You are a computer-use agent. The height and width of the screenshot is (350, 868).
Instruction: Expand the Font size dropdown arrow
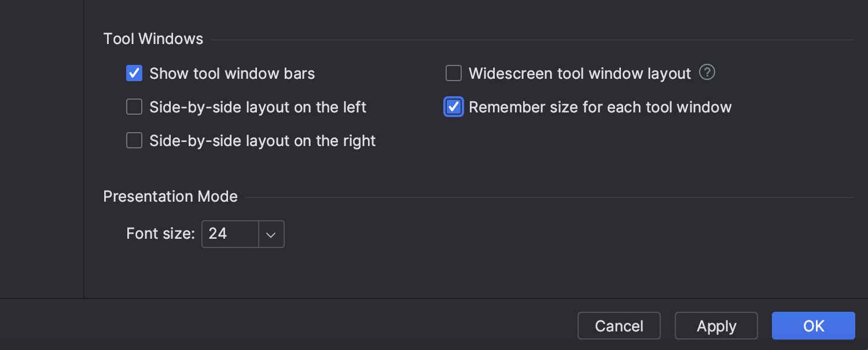(x=271, y=234)
